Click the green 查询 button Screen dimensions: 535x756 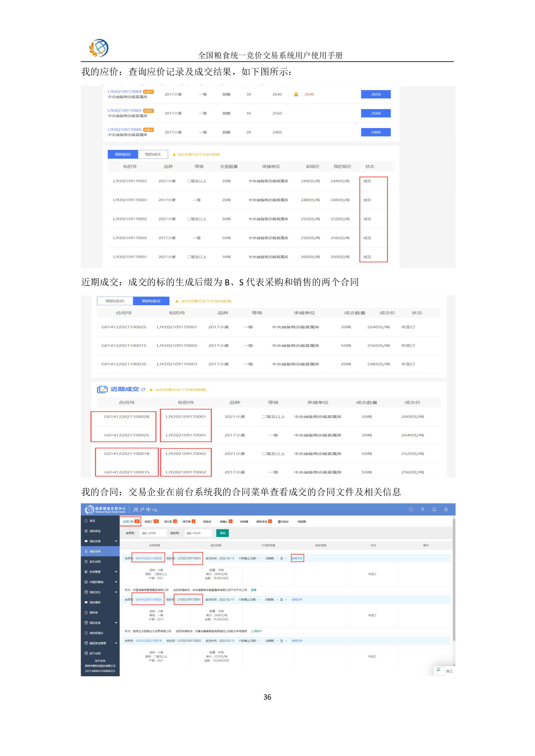222,533
